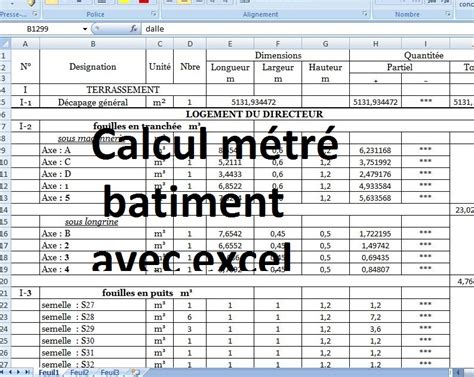Click the cell with value 0,84807
This screenshot has width=474, height=377.
pos(376,269)
